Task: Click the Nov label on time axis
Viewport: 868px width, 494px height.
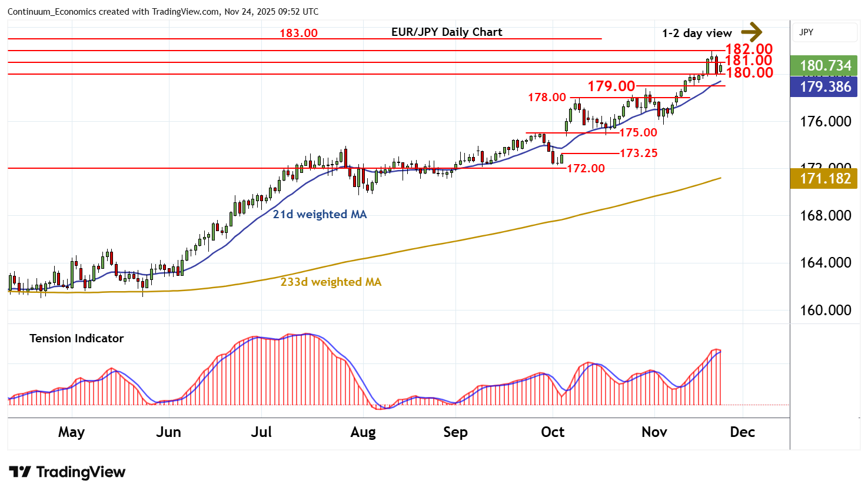Action: (654, 432)
